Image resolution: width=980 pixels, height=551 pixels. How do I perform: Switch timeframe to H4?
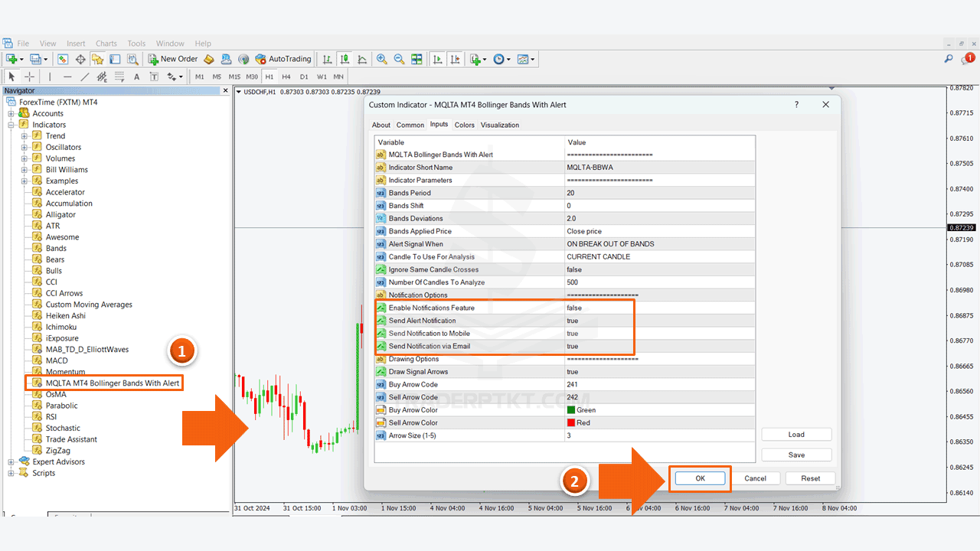coord(286,77)
